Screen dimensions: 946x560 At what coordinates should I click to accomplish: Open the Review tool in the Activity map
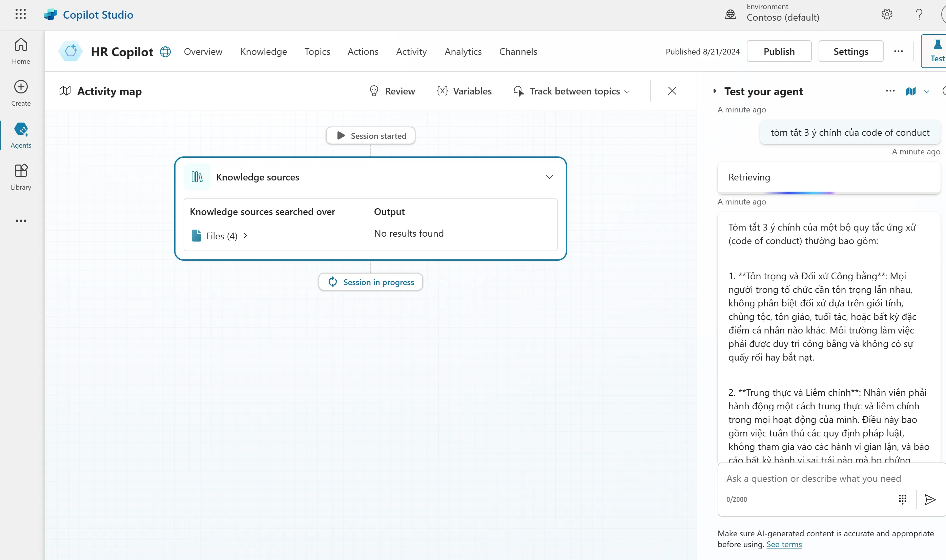click(x=392, y=90)
